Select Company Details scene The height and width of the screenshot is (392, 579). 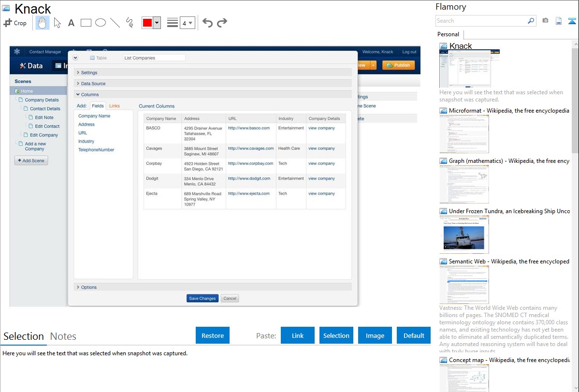[x=42, y=100]
